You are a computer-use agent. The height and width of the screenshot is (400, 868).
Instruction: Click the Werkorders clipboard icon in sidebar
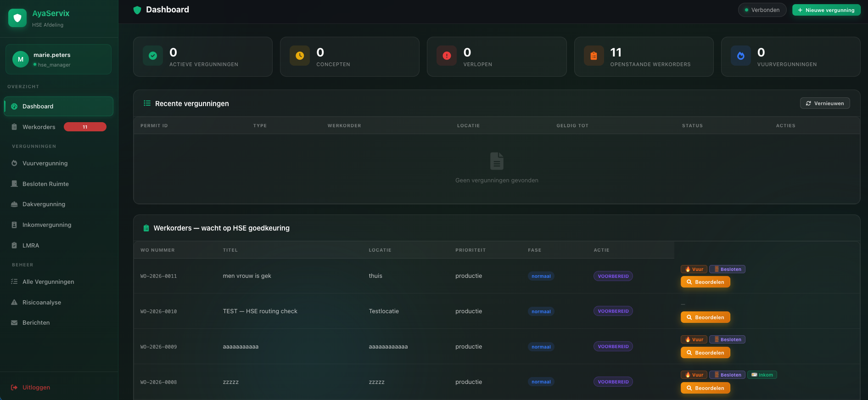[x=14, y=127]
